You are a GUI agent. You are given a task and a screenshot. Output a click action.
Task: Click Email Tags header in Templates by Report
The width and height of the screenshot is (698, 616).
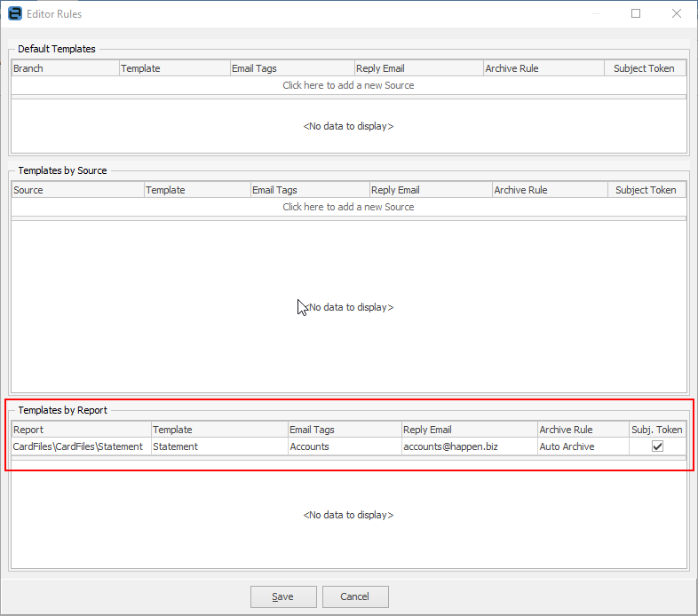[x=345, y=430]
